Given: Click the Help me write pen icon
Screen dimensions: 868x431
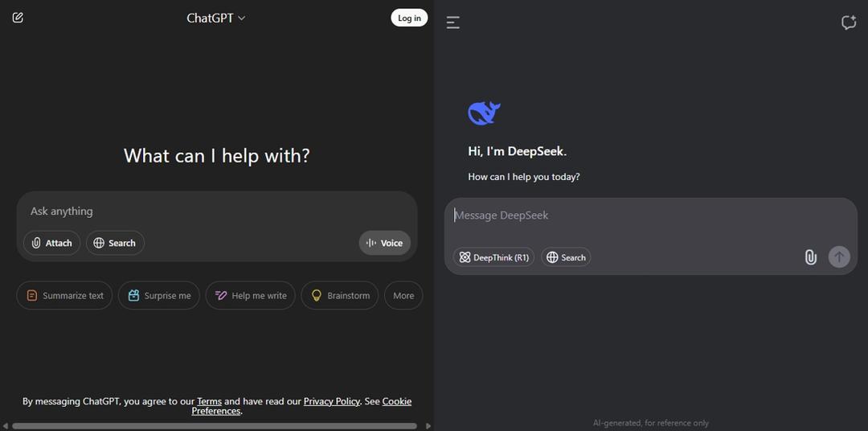Looking at the screenshot, I should pos(221,295).
